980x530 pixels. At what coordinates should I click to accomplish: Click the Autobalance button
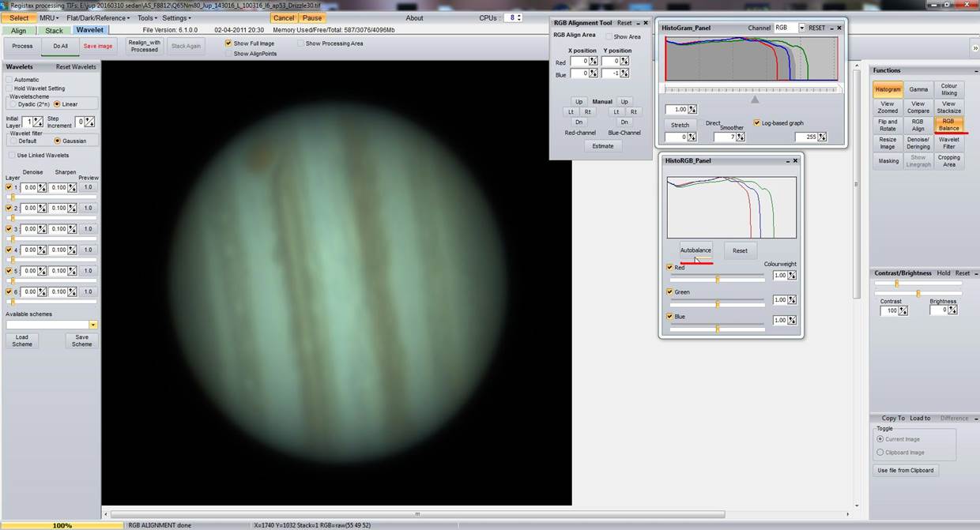pyautogui.click(x=695, y=250)
